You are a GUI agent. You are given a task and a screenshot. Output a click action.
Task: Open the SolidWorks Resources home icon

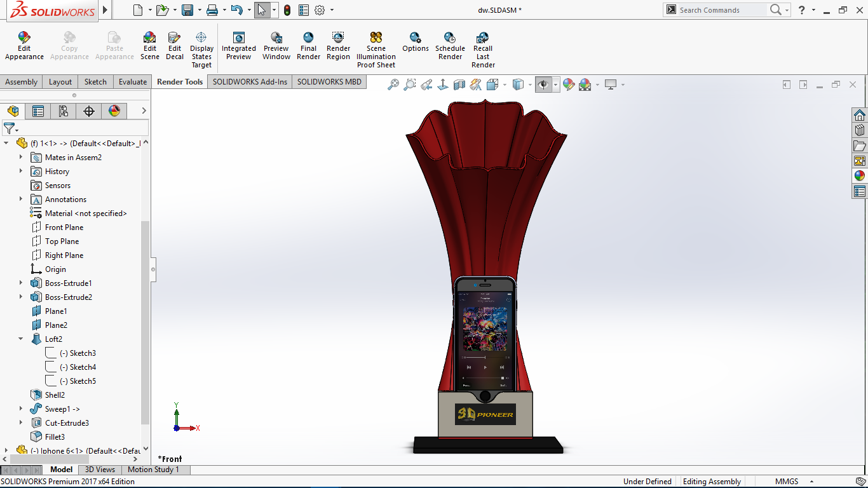pyautogui.click(x=860, y=115)
